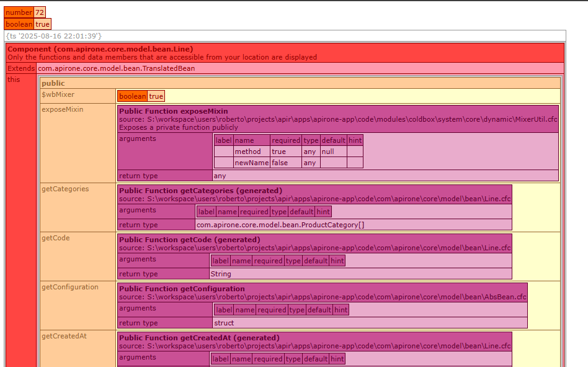Click 'return type' label under exposeMixin
588x367 pixels.
[x=138, y=176]
